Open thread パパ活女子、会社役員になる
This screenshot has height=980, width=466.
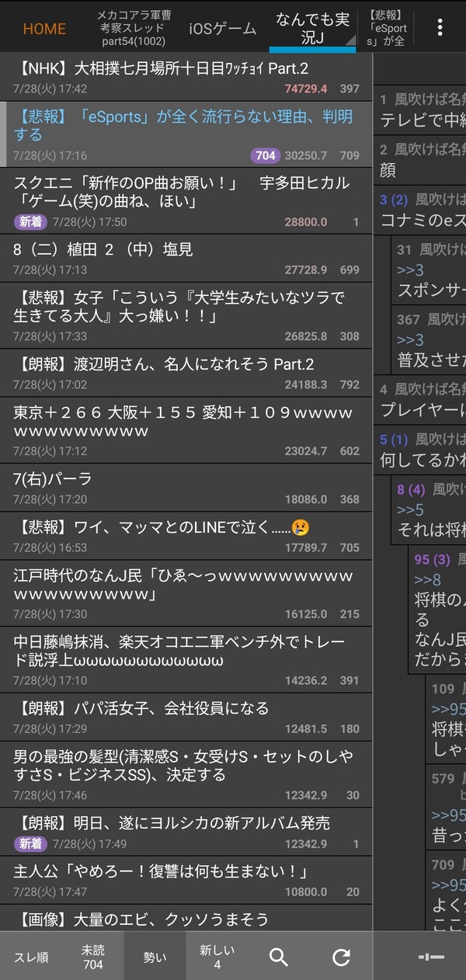click(186, 717)
